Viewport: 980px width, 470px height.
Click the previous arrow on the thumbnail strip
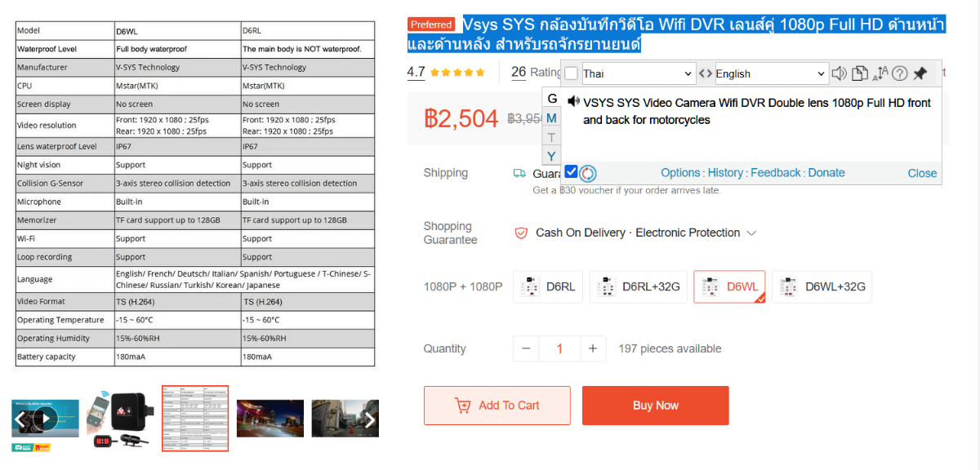tap(20, 419)
